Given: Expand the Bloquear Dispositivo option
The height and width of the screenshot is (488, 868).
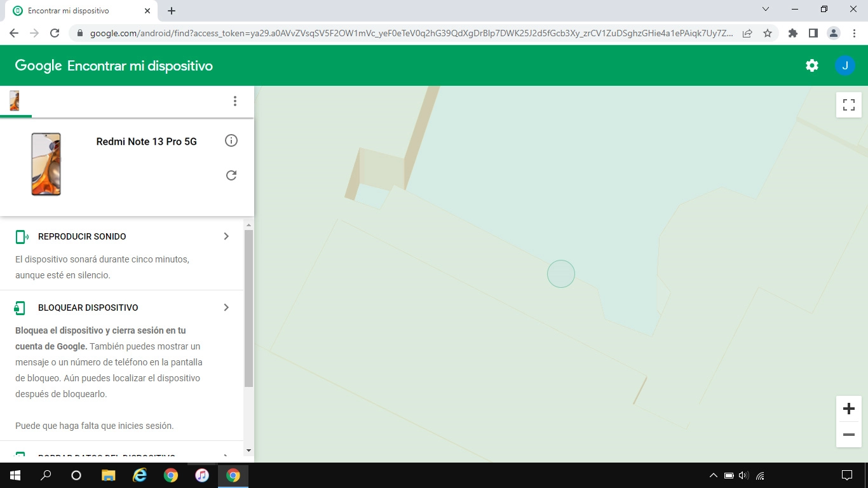Looking at the screenshot, I should pyautogui.click(x=226, y=307).
